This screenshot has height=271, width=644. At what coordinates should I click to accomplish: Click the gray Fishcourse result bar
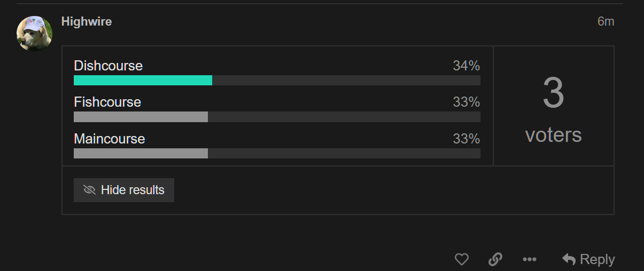pos(141,117)
